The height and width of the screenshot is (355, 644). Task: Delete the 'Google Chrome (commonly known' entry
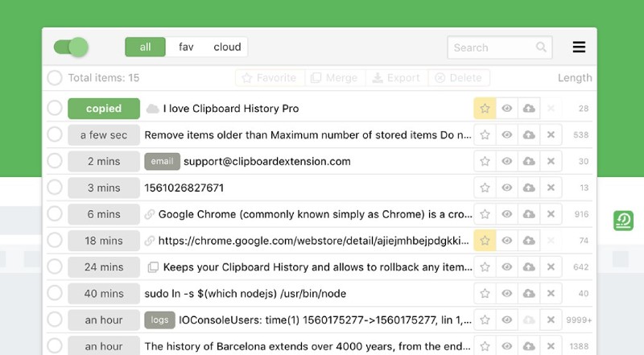(x=551, y=214)
